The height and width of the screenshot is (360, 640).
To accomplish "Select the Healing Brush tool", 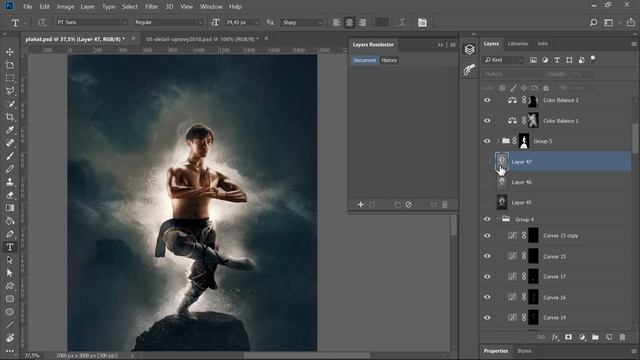I will click(x=10, y=143).
